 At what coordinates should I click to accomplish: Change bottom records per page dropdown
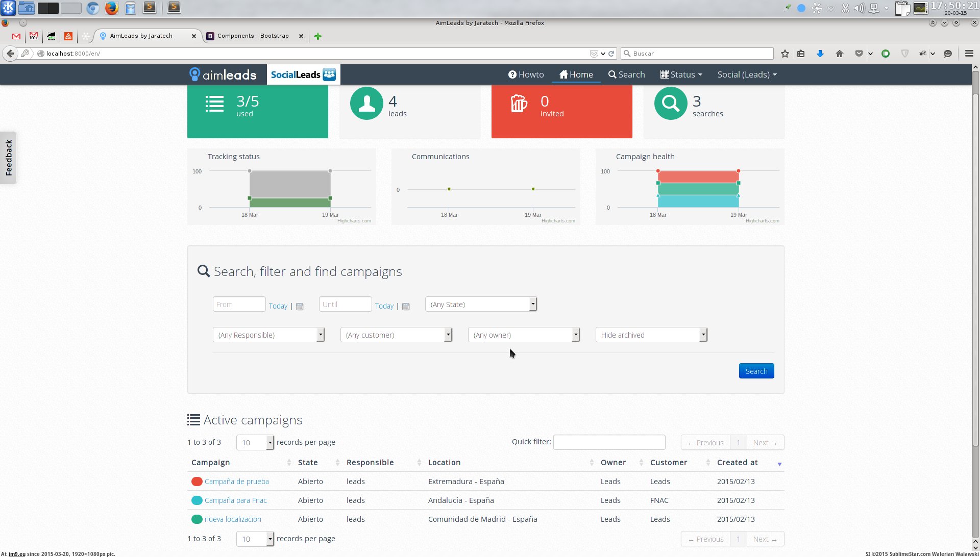[255, 539]
